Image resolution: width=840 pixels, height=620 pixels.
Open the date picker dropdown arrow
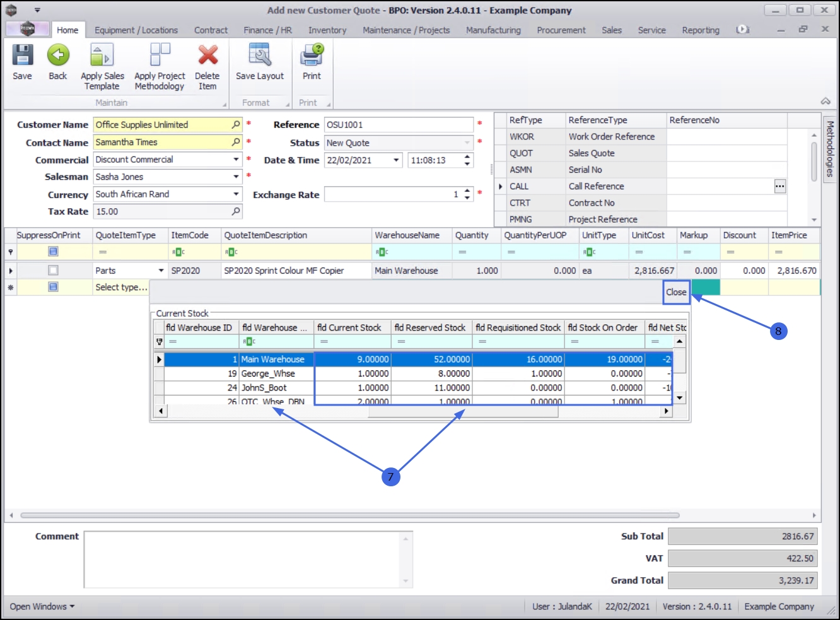click(397, 160)
